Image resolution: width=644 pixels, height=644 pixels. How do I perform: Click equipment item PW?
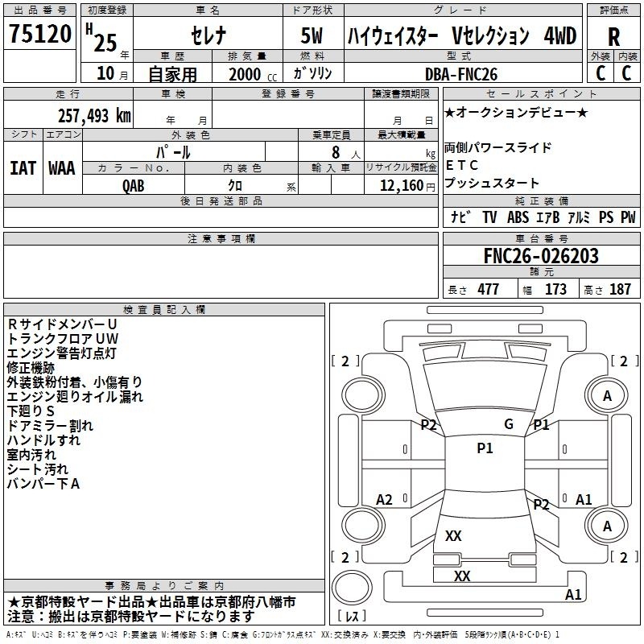click(628, 217)
